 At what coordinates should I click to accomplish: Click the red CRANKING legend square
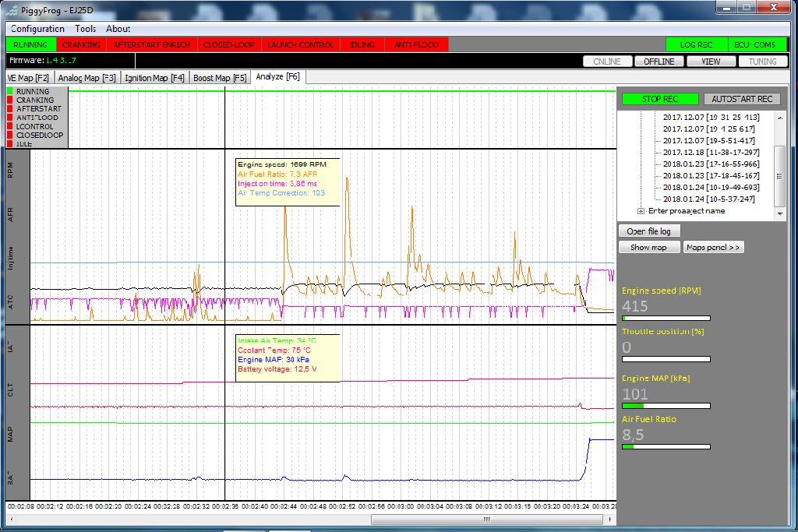[9, 100]
